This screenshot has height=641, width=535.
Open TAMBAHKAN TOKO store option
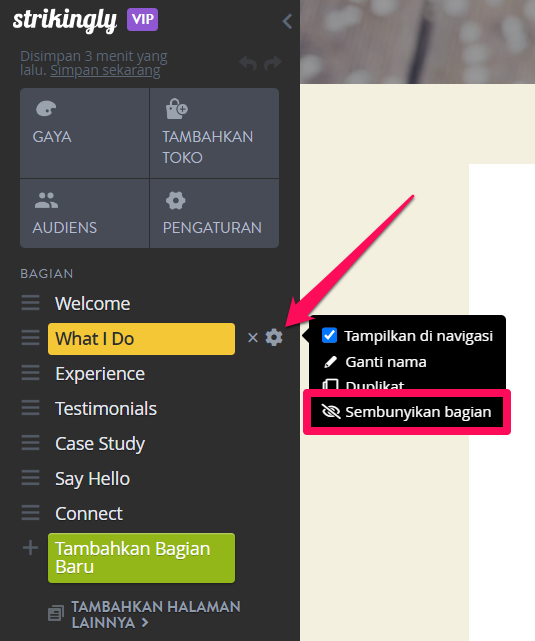pyautogui.click(x=215, y=133)
